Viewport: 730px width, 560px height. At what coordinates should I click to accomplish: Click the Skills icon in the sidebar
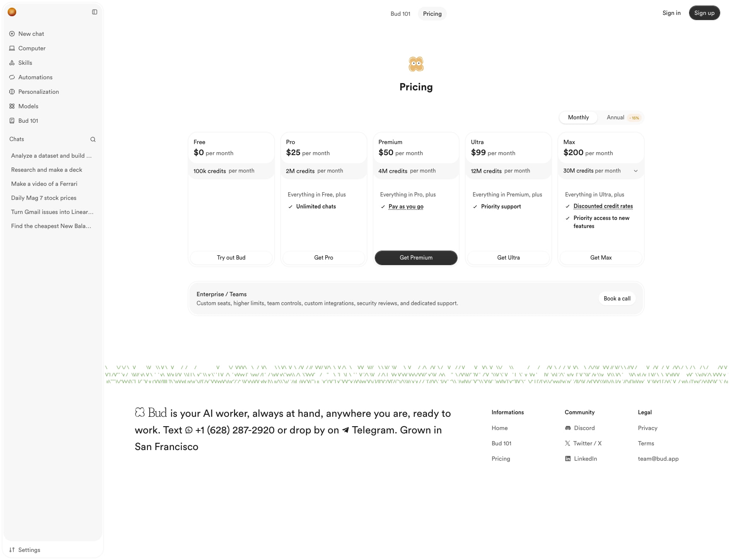point(12,63)
